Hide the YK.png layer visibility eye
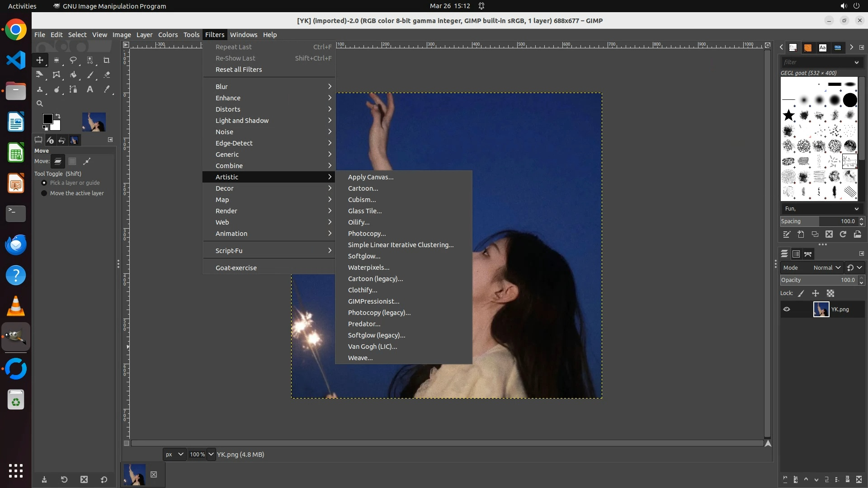 pyautogui.click(x=787, y=310)
